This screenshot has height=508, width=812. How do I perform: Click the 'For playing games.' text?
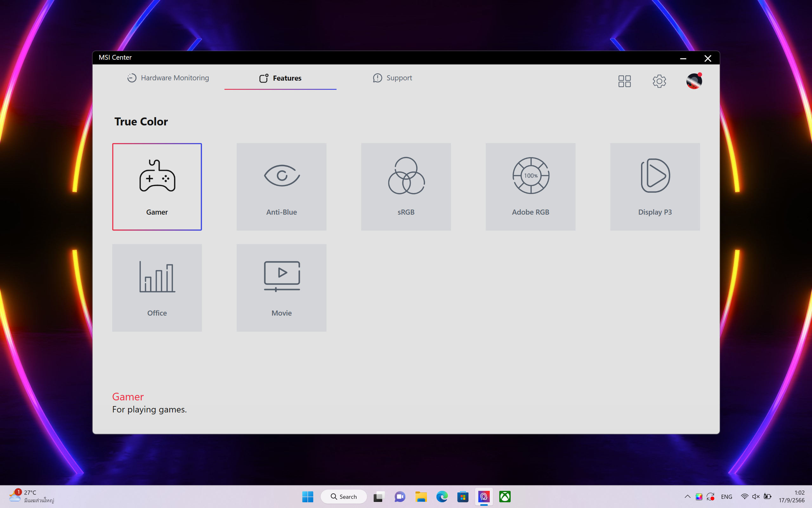(x=149, y=410)
